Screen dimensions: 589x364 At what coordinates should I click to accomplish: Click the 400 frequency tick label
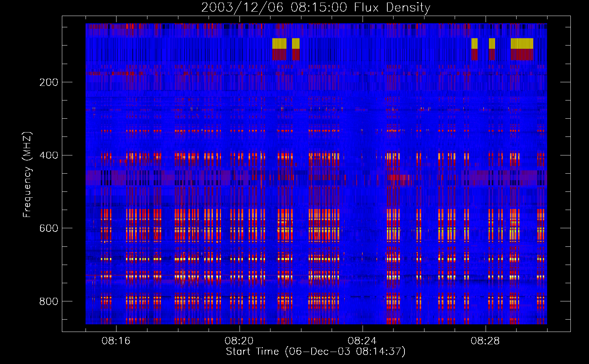[49, 155]
